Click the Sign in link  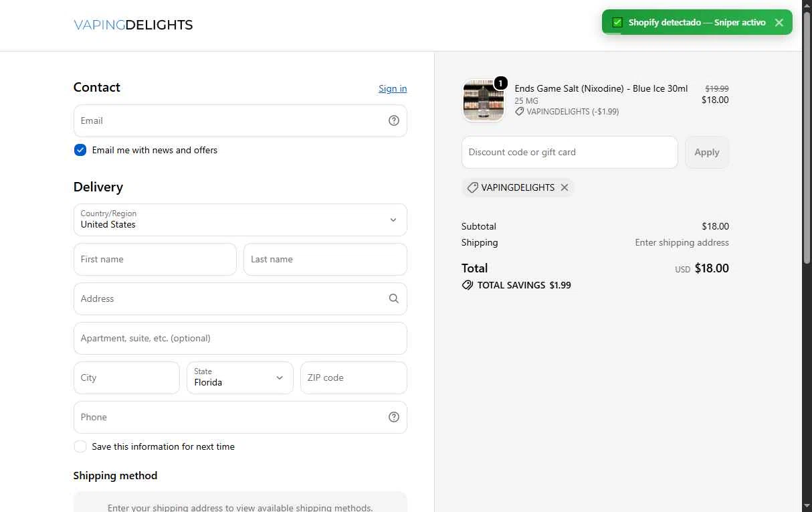(393, 88)
